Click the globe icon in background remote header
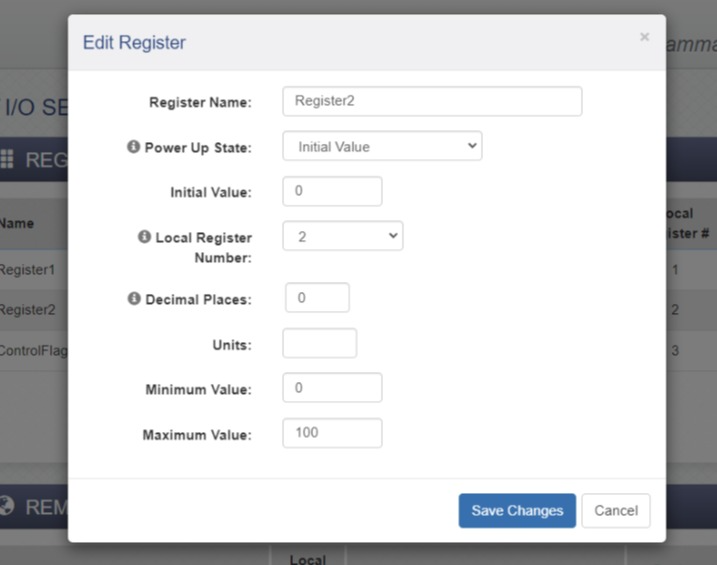 7,506
